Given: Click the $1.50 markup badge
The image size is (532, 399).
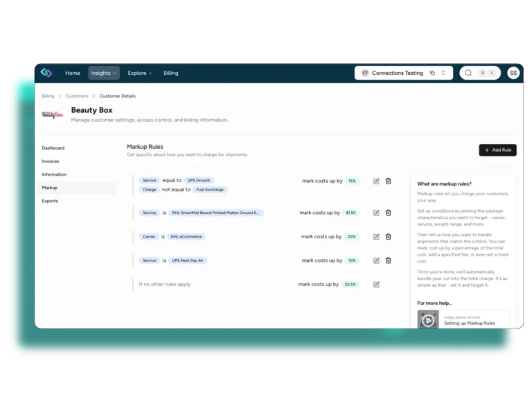Looking at the screenshot, I should pyautogui.click(x=351, y=213).
